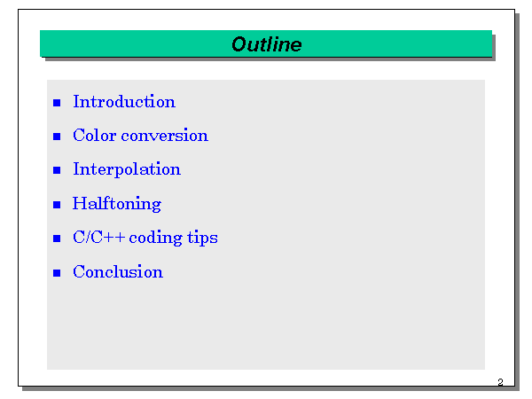This screenshot has width=532, height=399.
Task: Select the square bullet beside Halftoning
Action: [x=58, y=205]
